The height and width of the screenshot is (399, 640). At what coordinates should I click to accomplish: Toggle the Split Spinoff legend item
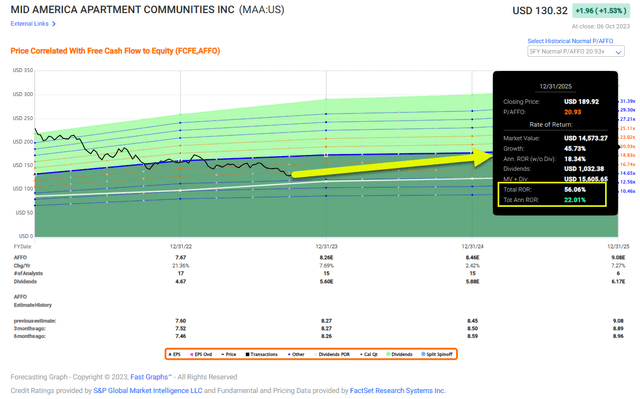437,354
